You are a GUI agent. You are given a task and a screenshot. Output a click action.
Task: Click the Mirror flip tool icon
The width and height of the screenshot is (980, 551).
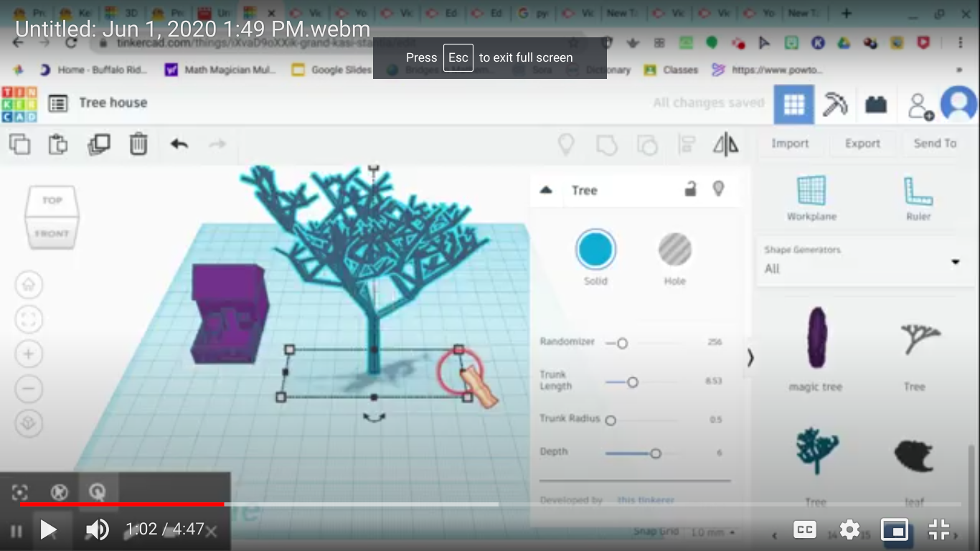coord(725,144)
